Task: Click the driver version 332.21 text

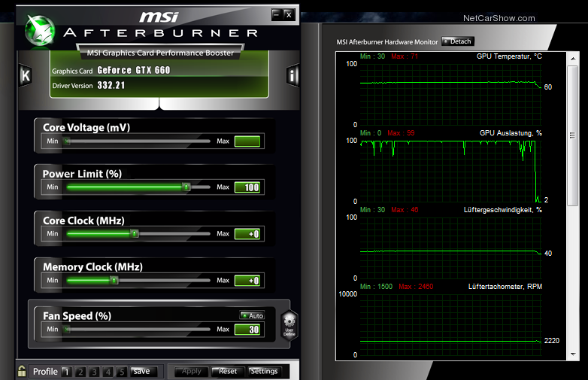Action: point(111,85)
